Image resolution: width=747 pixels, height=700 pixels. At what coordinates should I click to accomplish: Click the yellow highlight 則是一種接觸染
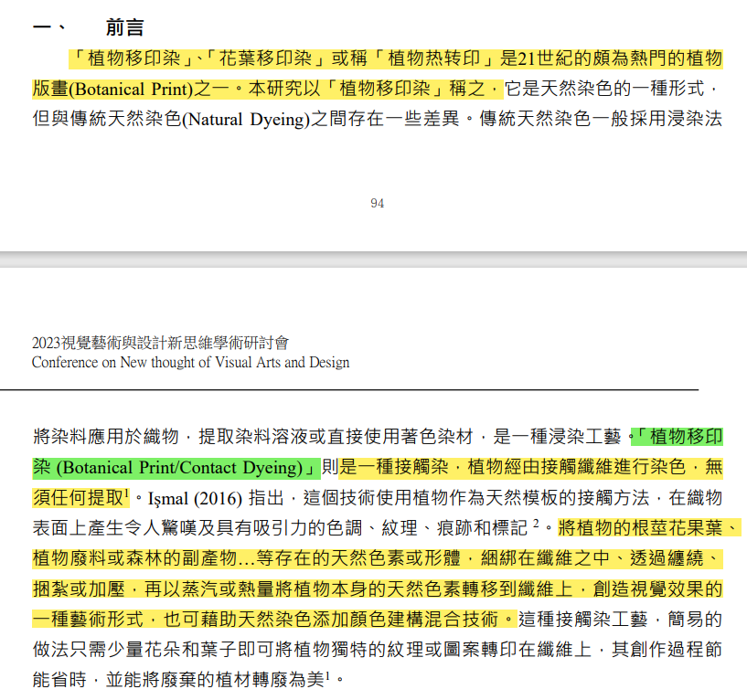393,468
